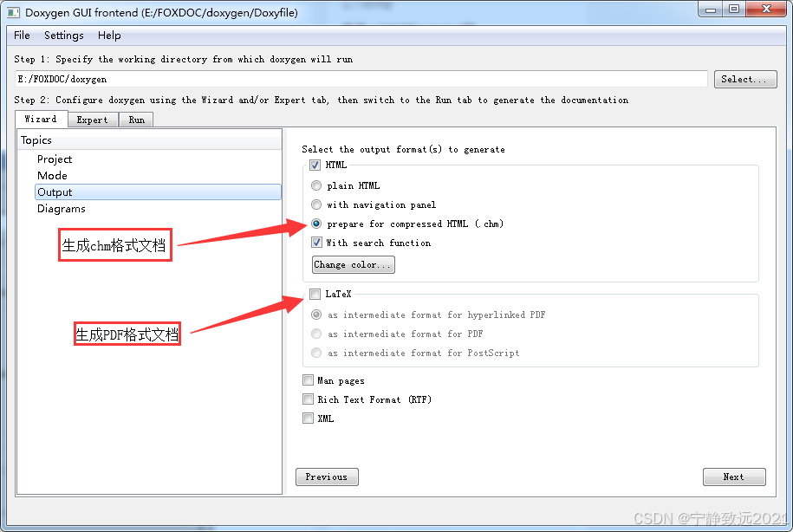
Task: Select the Output topic
Action: [158, 192]
